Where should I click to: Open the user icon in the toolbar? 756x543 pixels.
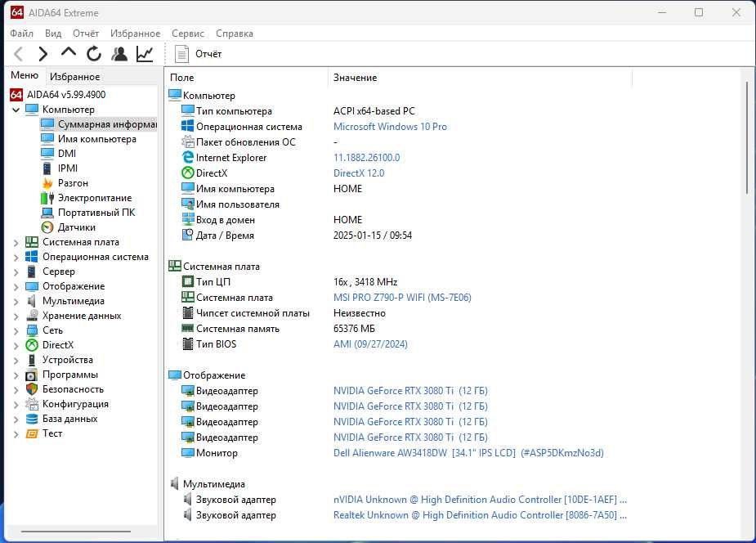[119, 53]
